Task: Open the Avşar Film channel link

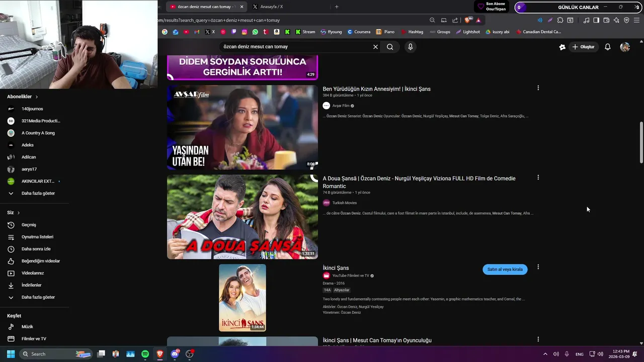Action: (341, 106)
